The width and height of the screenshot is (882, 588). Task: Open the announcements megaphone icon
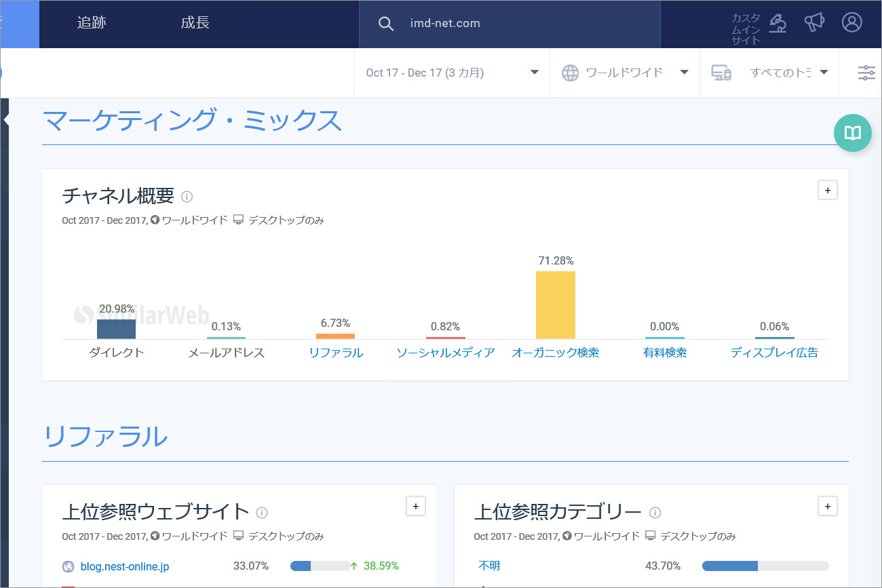pos(814,22)
